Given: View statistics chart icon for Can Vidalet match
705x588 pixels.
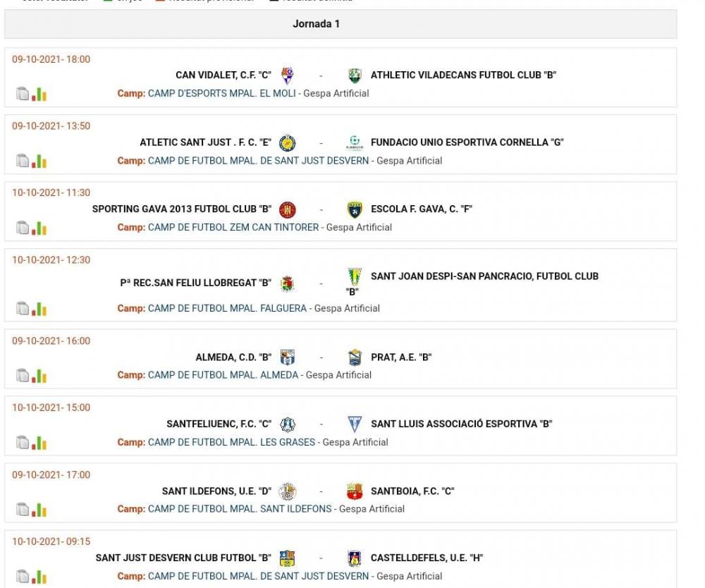Looking at the screenshot, I should (x=39, y=94).
